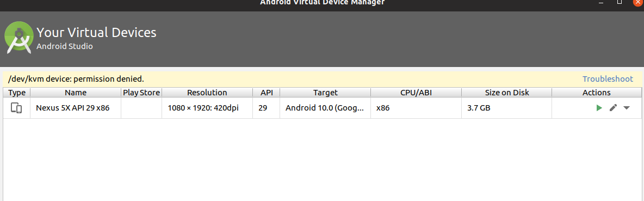Image resolution: width=644 pixels, height=201 pixels.
Task: Maximize the Device Manager window
Action: [x=620, y=2]
